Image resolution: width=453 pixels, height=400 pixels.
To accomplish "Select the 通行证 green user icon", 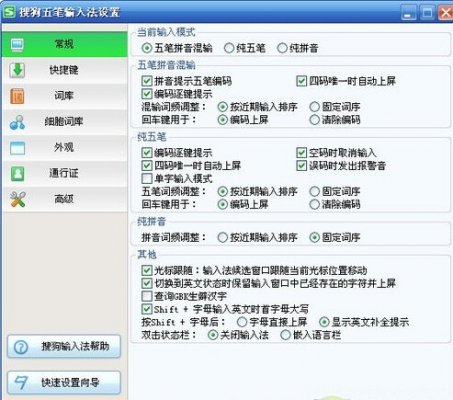I will pos(17,173).
